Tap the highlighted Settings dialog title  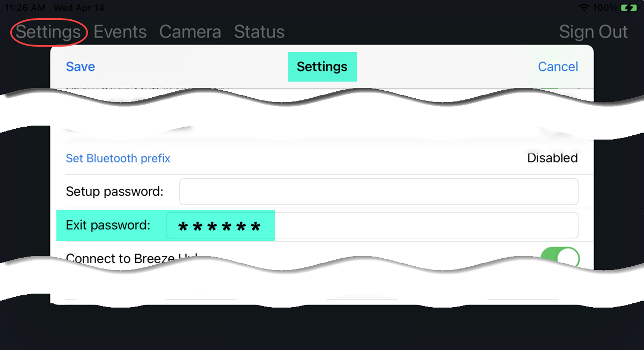pyautogui.click(x=322, y=67)
